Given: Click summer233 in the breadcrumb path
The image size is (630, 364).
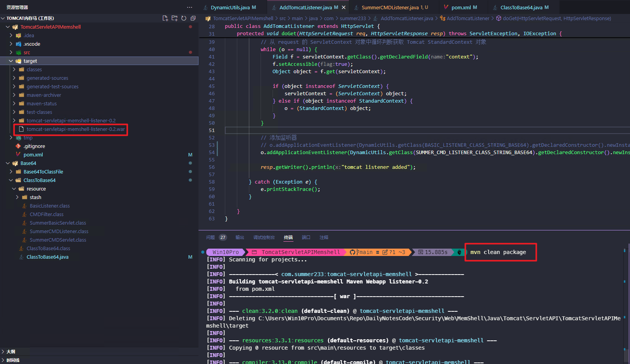Looking at the screenshot, I should click(353, 18).
